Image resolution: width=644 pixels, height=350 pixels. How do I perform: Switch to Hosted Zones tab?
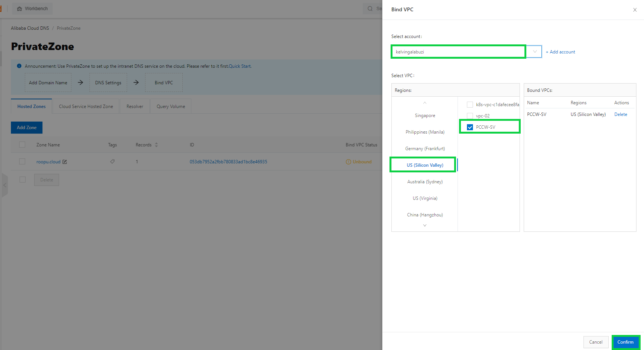(x=32, y=107)
